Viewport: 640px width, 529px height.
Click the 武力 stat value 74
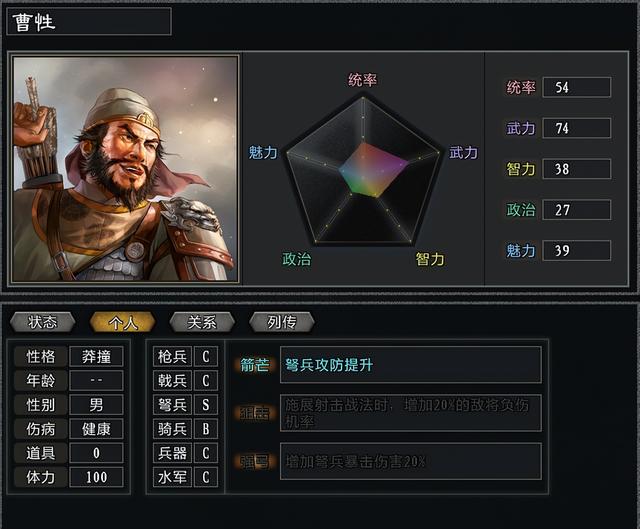point(576,128)
